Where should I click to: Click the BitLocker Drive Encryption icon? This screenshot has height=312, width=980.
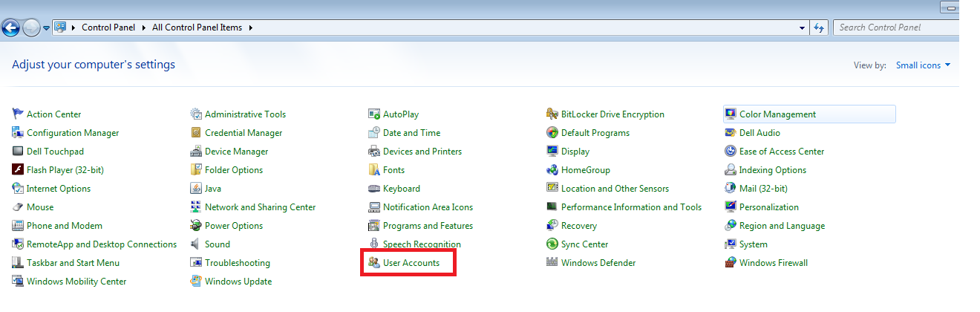552,114
